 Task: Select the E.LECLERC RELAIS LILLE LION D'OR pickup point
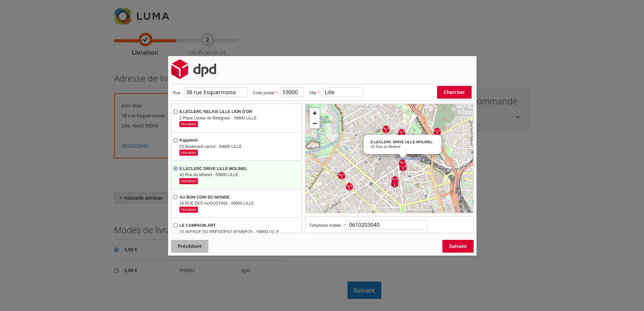175,111
